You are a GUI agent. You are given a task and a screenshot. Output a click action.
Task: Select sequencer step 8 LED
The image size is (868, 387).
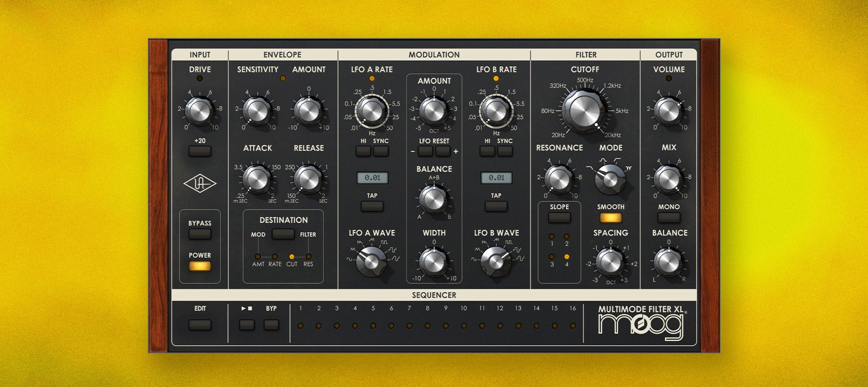428,325
